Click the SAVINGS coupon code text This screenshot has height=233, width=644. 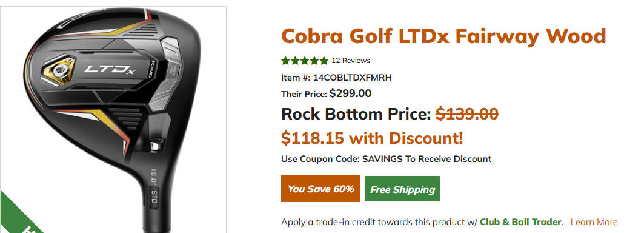coord(382,159)
